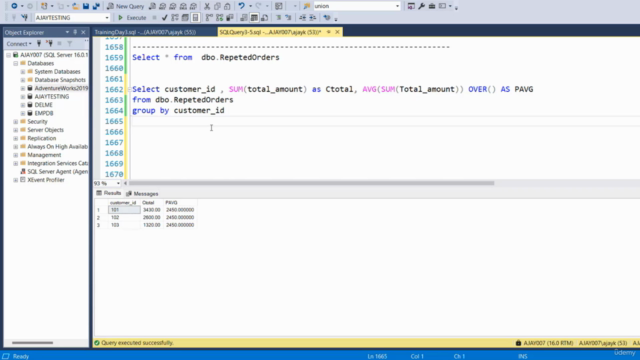Click the disconnect plug icon in Object Explorer
This screenshot has height=360, width=640.
tap(49, 44)
